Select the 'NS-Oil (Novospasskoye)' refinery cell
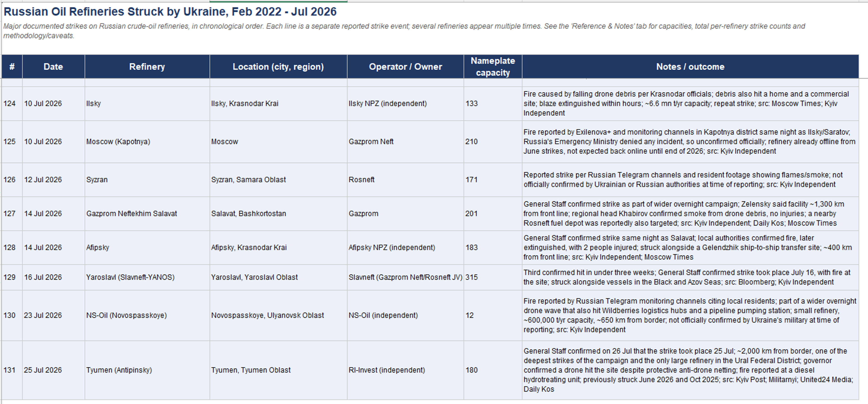 point(147,315)
